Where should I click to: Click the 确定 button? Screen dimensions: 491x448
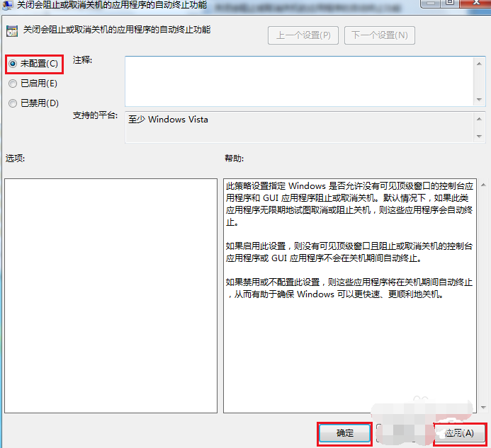click(344, 433)
